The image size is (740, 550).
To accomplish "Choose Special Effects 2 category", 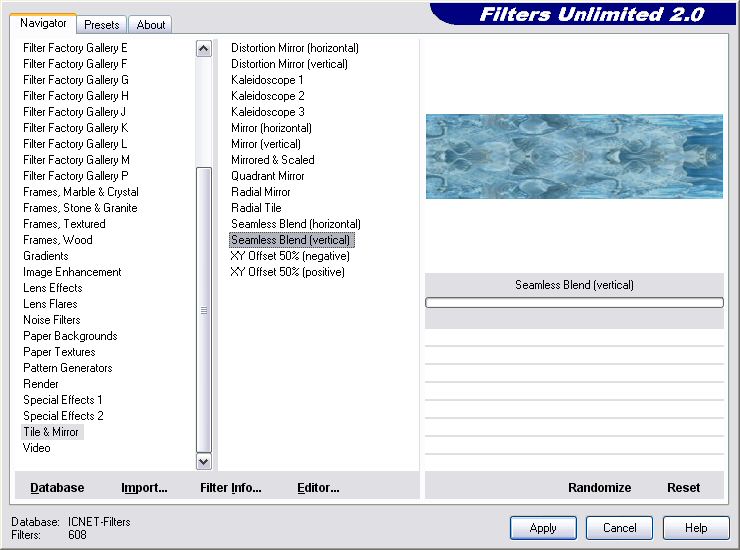I will click(x=63, y=416).
